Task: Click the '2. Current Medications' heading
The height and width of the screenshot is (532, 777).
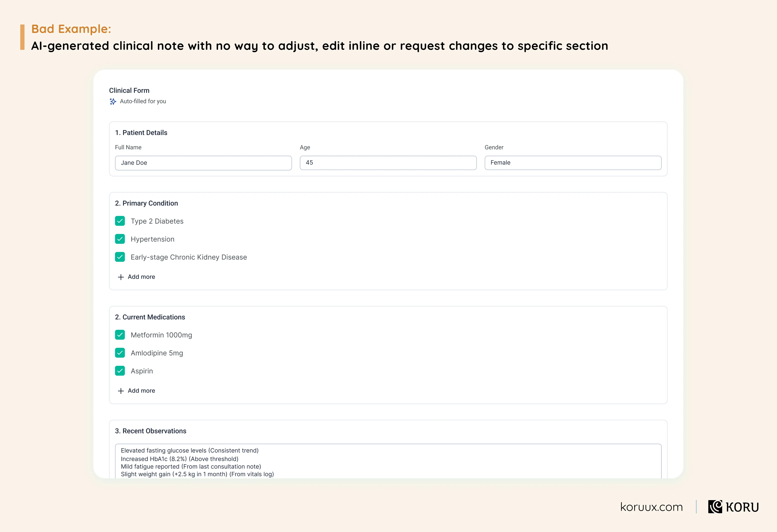Action: (x=150, y=317)
